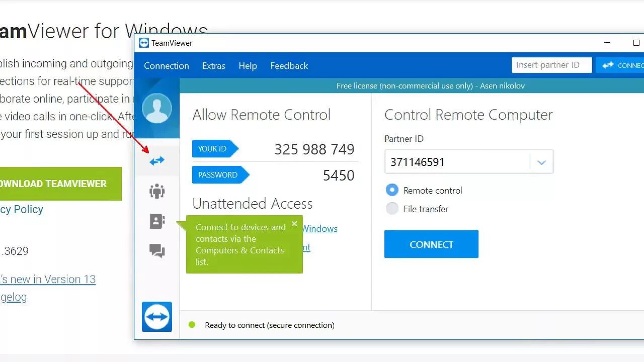Click the Windows link under Unattended Access
Viewport: 644px width, 362px height.
click(319, 229)
